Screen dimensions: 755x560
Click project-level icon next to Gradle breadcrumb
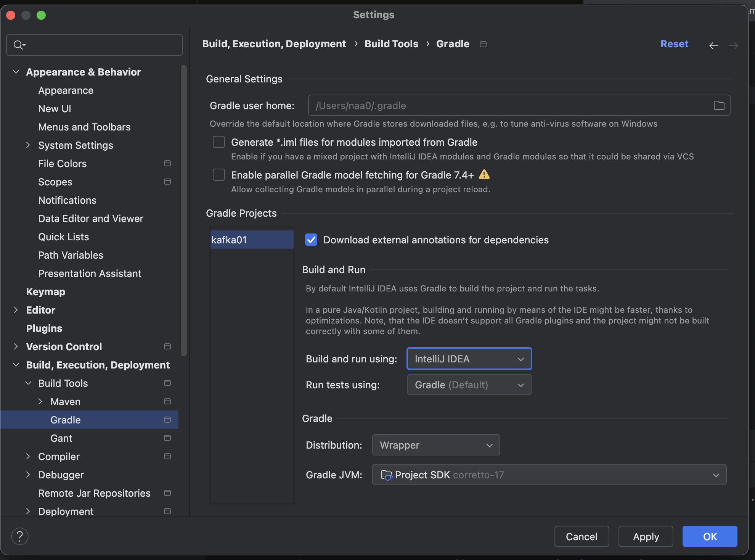coord(483,44)
